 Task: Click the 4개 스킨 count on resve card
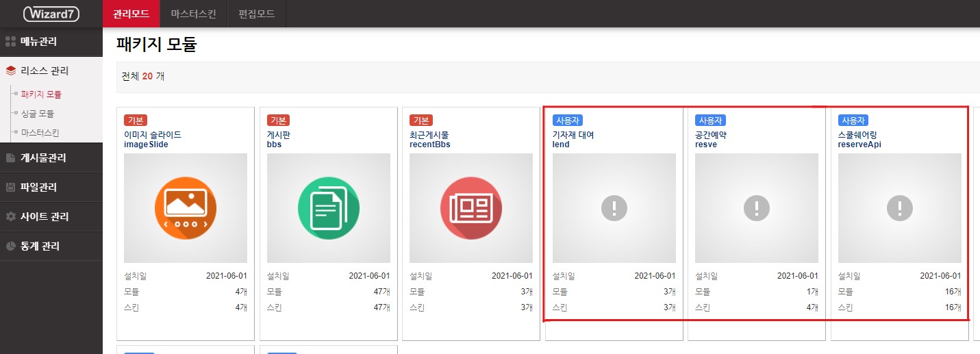(x=812, y=307)
